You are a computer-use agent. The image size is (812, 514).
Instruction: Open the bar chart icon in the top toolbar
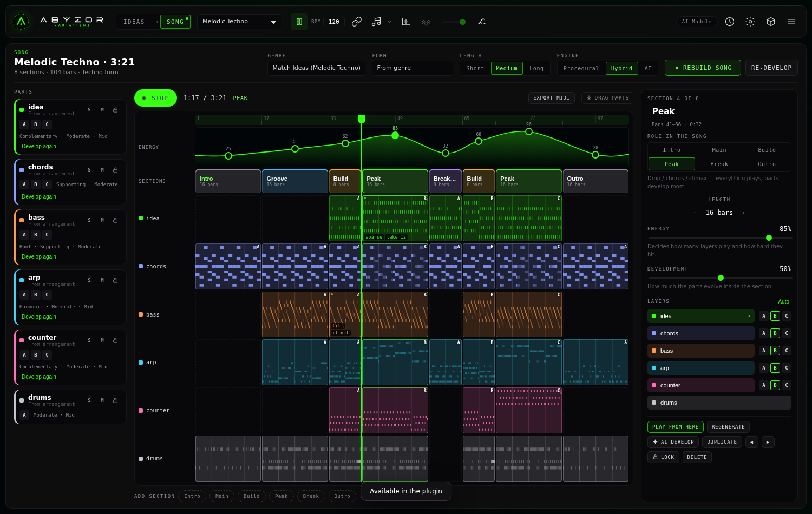pyautogui.click(x=405, y=22)
